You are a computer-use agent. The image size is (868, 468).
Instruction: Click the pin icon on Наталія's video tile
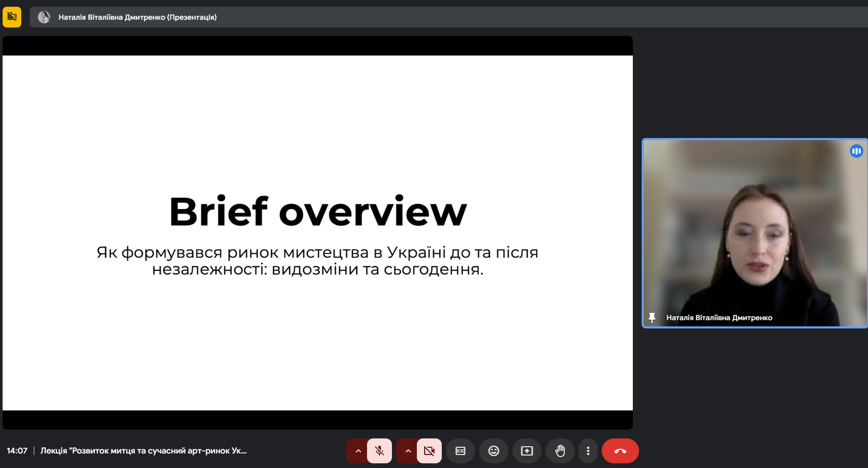[x=652, y=318]
